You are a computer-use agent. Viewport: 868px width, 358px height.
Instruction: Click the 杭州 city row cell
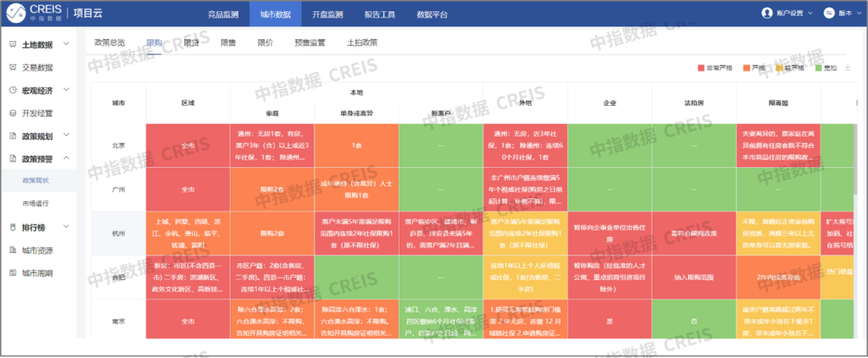118,234
